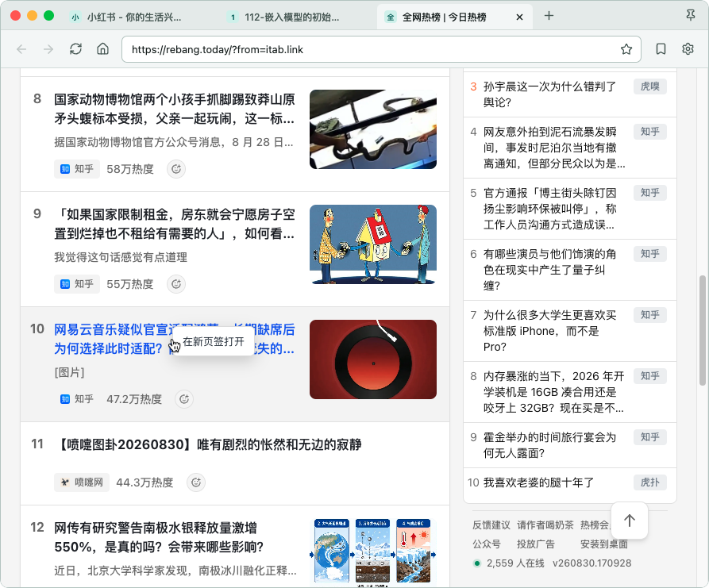The width and height of the screenshot is (709, 588).
Task: Click the back-to-top arrow button
Action: tap(630, 521)
